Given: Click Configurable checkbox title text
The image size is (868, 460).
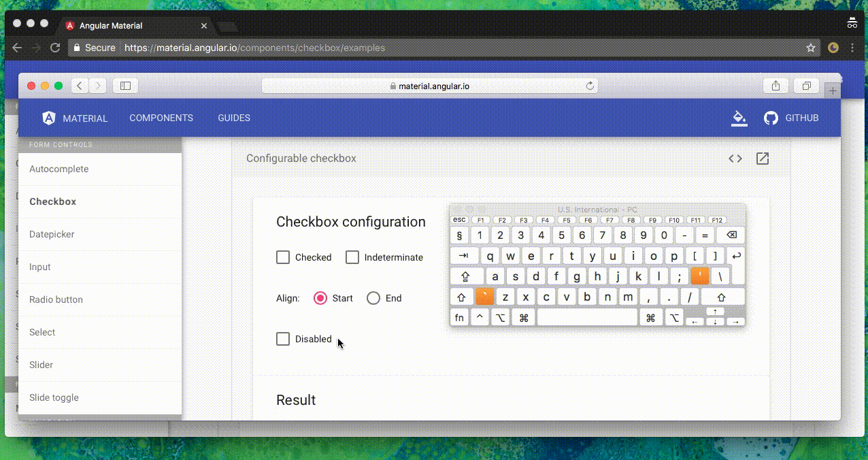Looking at the screenshot, I should (x=301, y=159).
